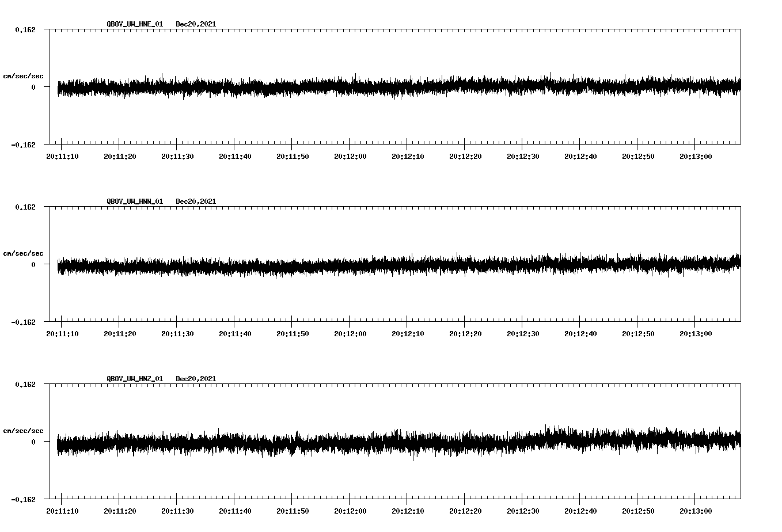Click 20:12:20 time label on HNN plot
Screen dimensions: 782x532
[x=465, y=334]
